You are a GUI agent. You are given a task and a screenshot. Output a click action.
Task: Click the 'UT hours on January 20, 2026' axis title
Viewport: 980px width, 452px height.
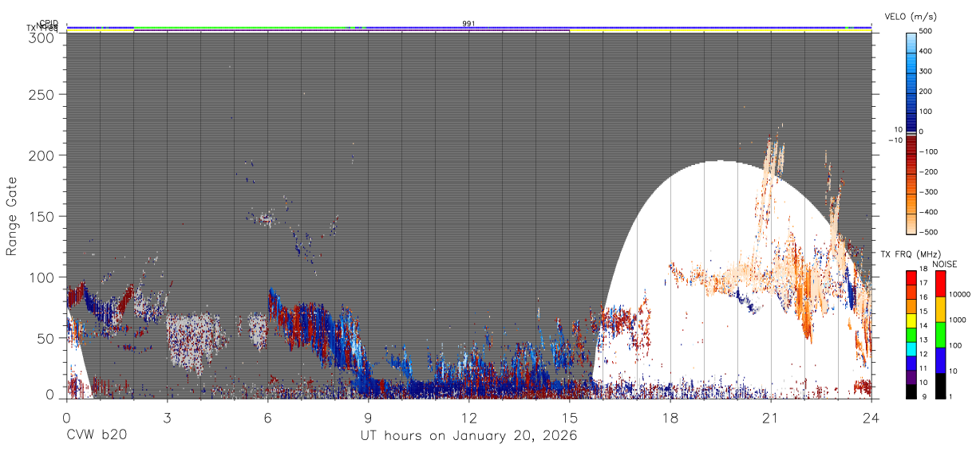tap(468, 436)
